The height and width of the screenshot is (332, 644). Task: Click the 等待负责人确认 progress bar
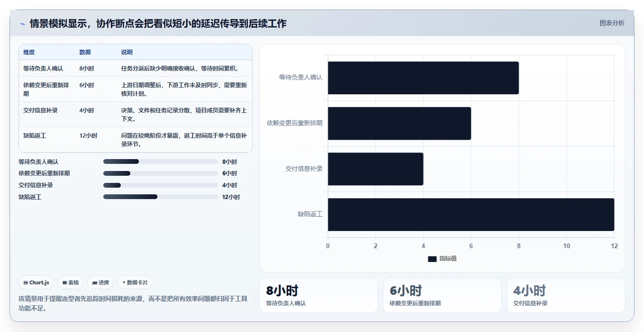tap(160, 161)
